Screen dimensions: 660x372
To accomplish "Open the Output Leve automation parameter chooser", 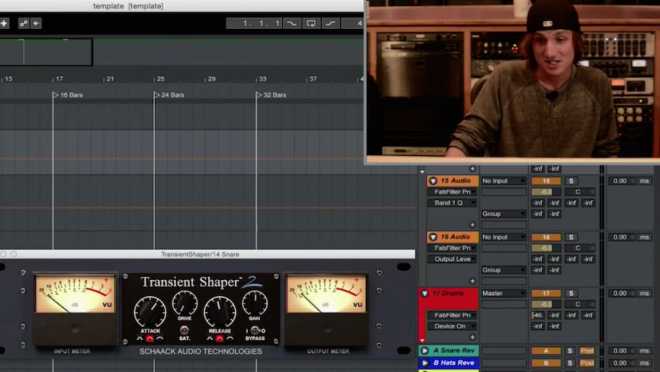I will pyautogui.click(x=452, y=259).
